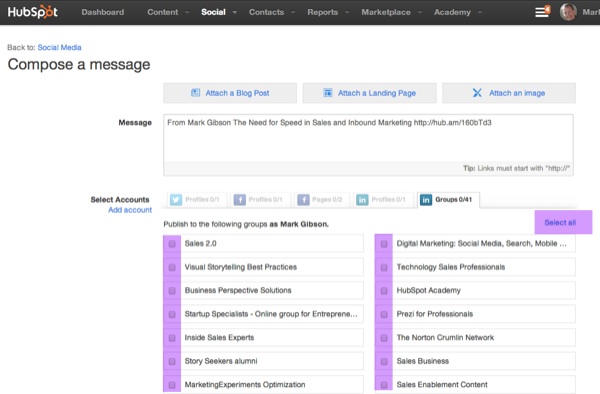
Task: Open Dashboard in navigation bar
Action: [x=103, y=12]
